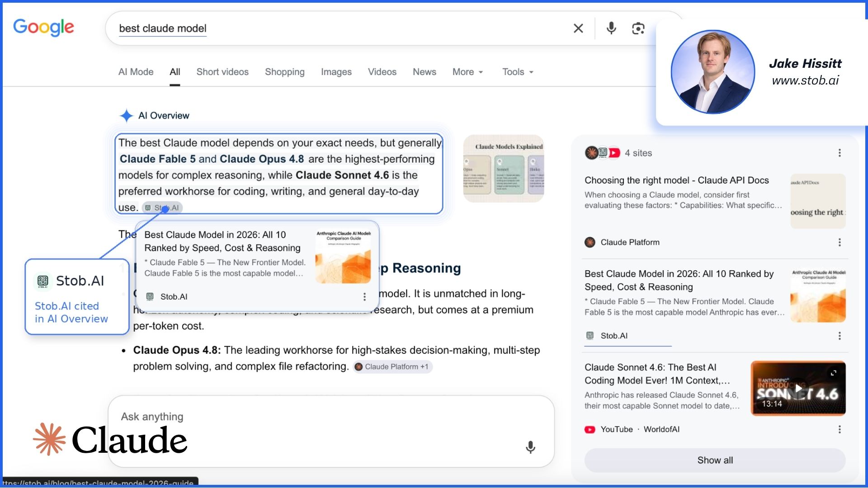Click the popup card comparison guide thumbnail
Screen dimensions: 868x488
tap(343, 256)
